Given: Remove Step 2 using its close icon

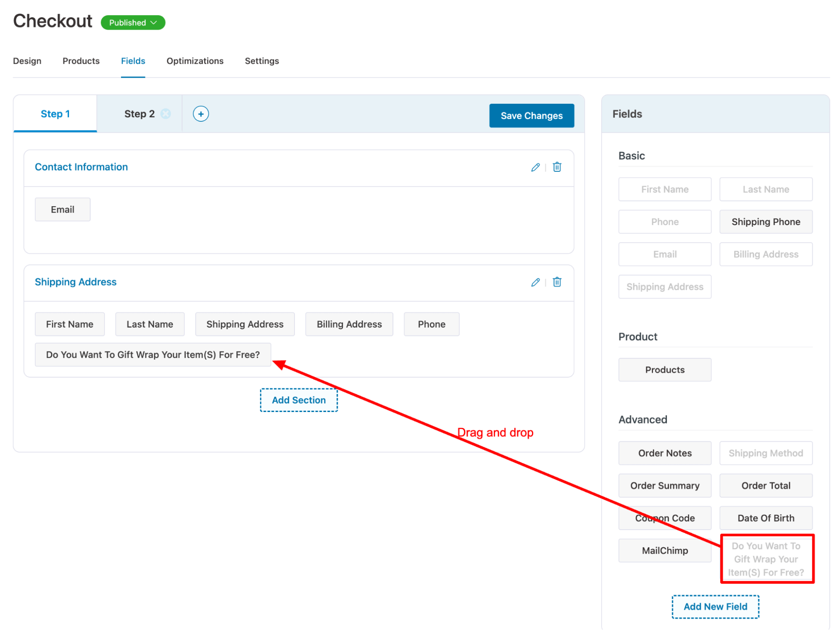Looking at the screenshot, I should [166, 113].
